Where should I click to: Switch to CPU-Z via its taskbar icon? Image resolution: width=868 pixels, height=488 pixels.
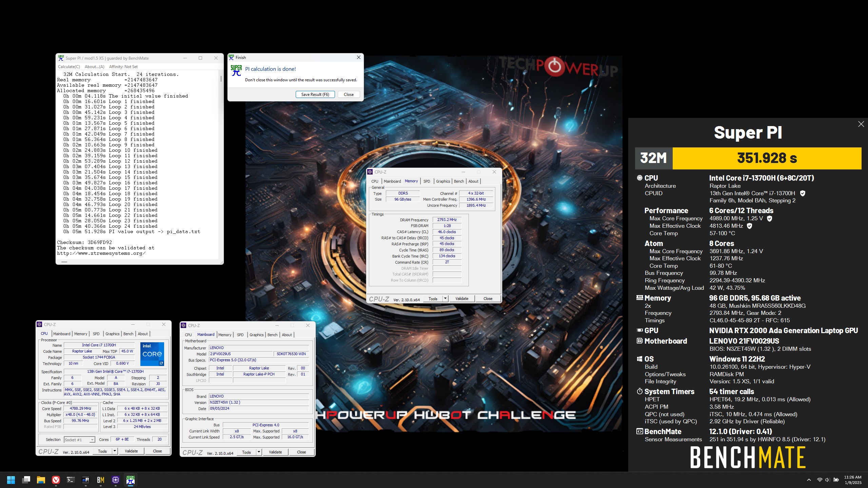coord(116,480)
